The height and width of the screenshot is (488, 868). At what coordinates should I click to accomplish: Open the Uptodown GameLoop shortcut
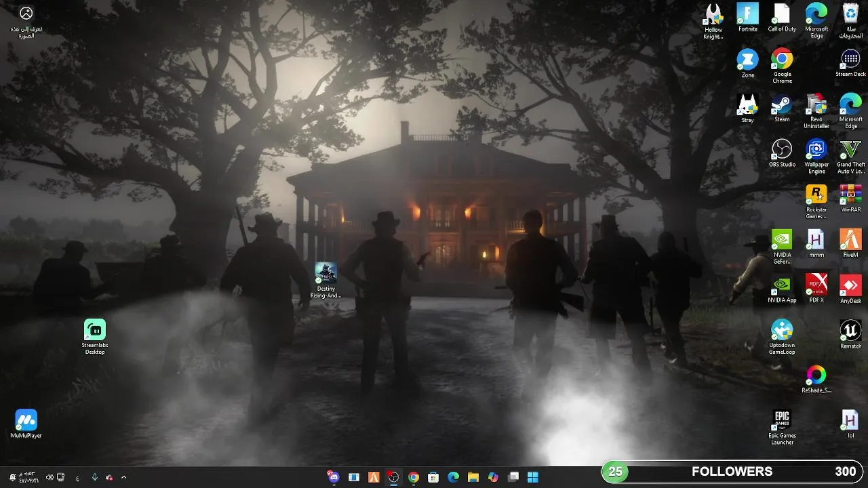[x=782, y=338]
